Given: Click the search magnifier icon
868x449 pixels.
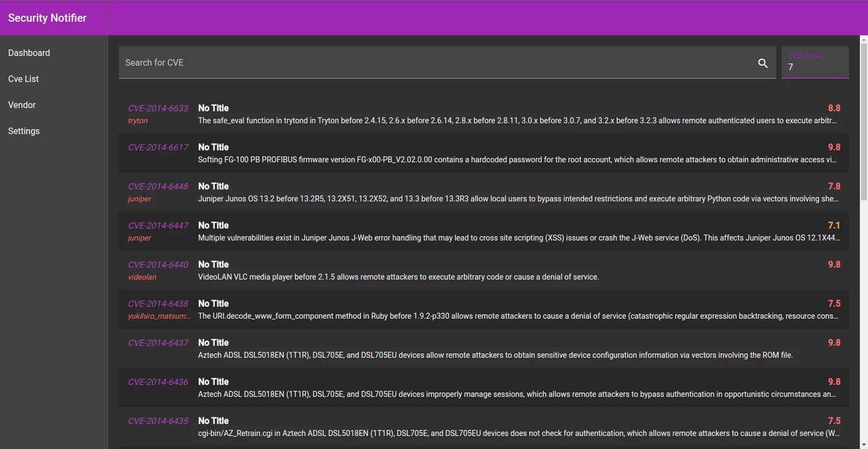Looking at the screenshot, I should click(763, 63).
